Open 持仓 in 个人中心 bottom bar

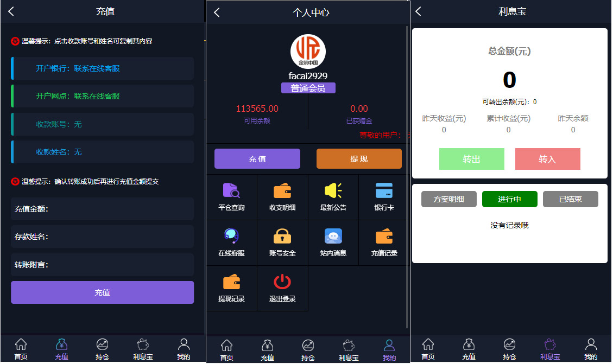(308, 350)
